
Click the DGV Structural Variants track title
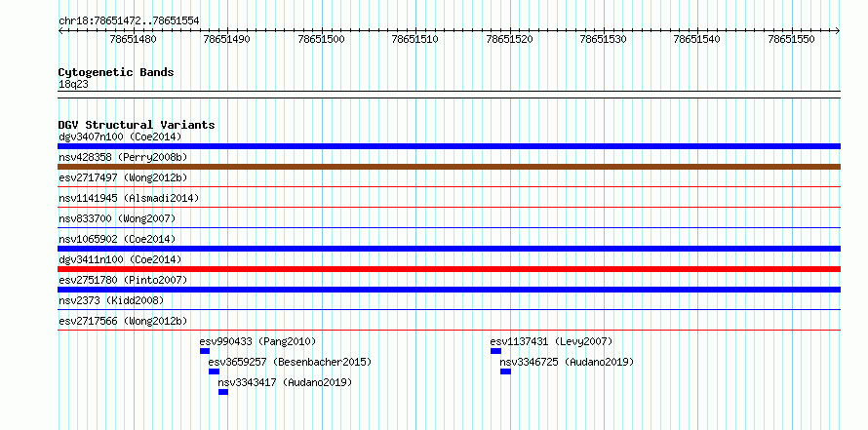click(137, 125)
